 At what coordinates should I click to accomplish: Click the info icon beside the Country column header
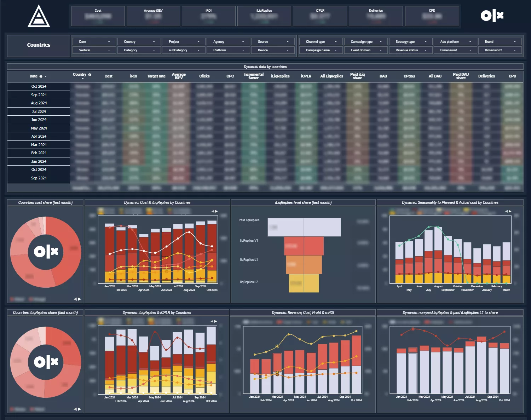click(x=90, y=75)
